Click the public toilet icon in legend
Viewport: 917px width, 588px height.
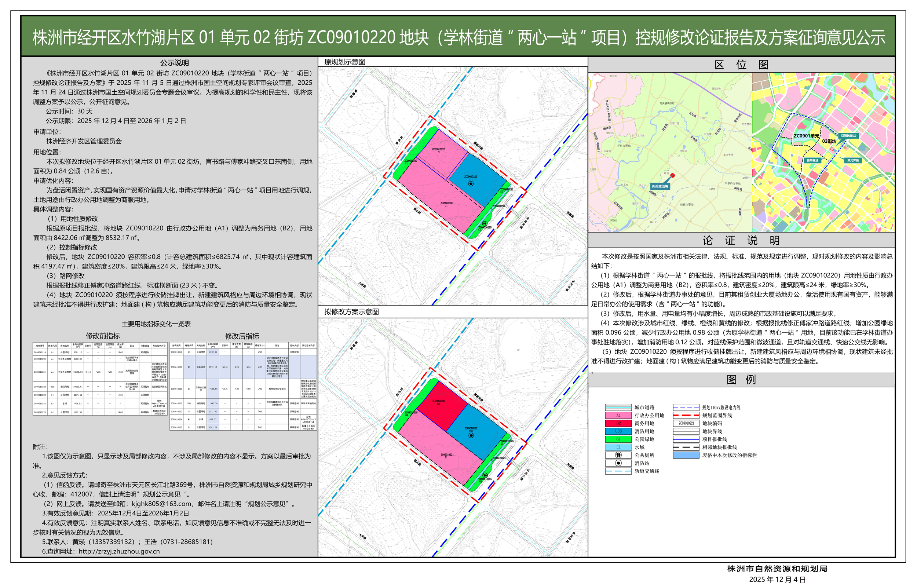[618, 455]
